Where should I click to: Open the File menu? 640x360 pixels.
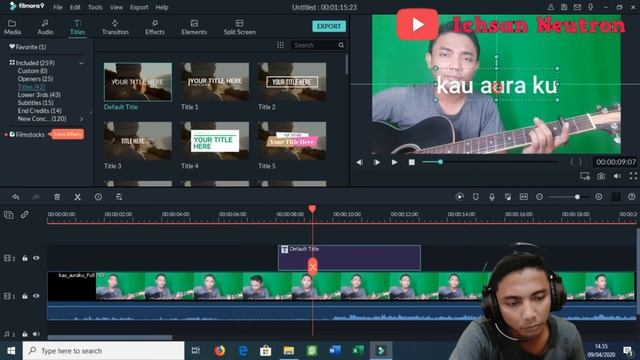click(x=58, y=7)
